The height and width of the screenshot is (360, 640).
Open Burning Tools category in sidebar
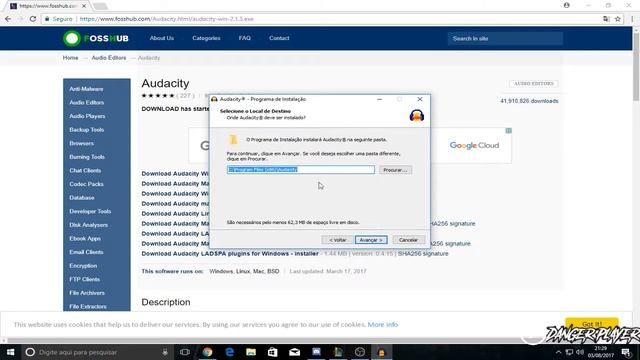pyautogui.click(x=87, y=157)
